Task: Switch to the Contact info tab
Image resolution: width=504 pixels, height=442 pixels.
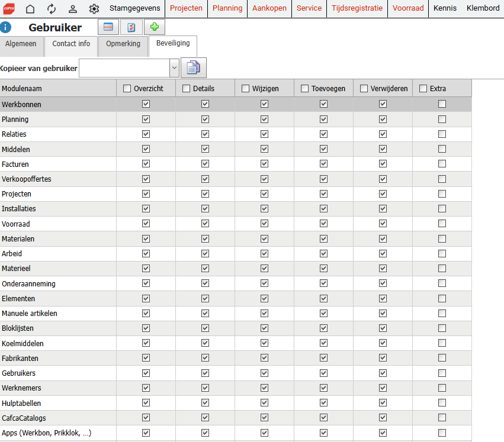Action: [x=71, y=46]
